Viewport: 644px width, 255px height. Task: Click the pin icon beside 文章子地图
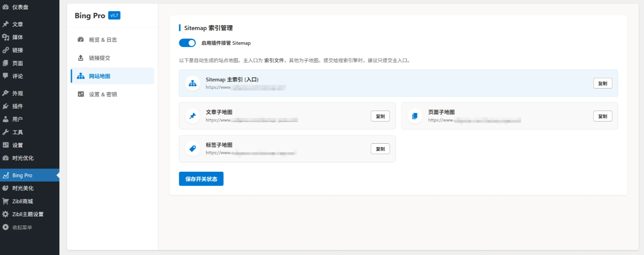(193, 116)
